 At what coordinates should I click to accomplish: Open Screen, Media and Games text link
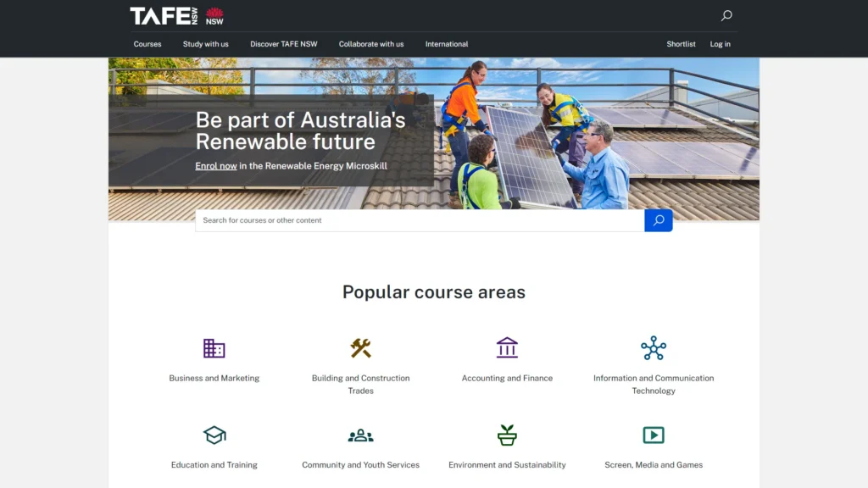(x=654, y=465)
